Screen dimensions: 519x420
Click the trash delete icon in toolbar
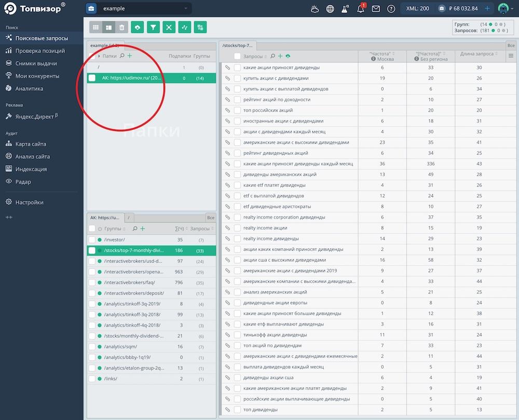(121, 27)
